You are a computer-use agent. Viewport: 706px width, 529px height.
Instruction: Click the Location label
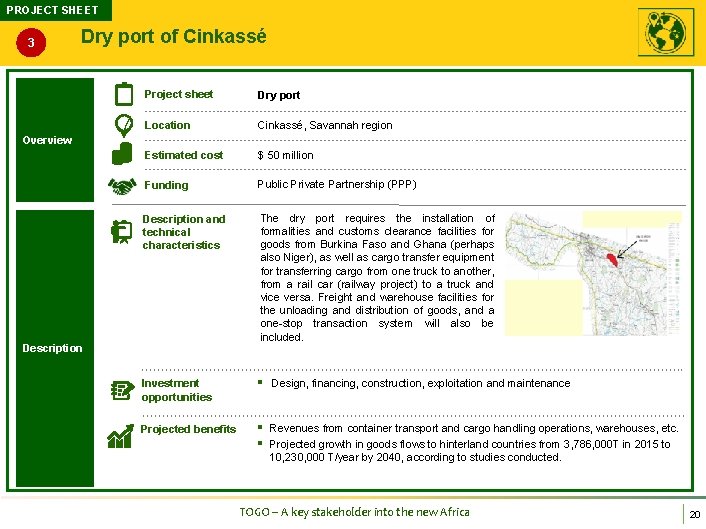[x=167, y=125]
